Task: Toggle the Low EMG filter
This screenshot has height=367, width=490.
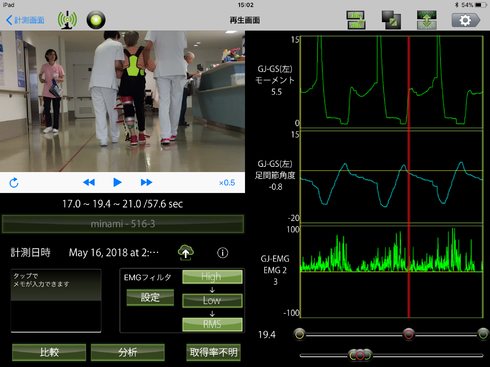Action: tap(212, 300)
